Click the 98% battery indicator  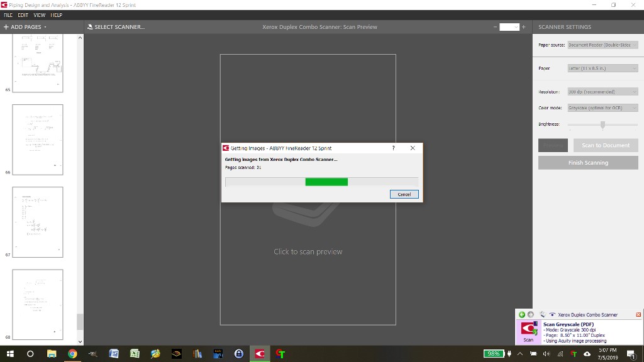coord(493,354)
